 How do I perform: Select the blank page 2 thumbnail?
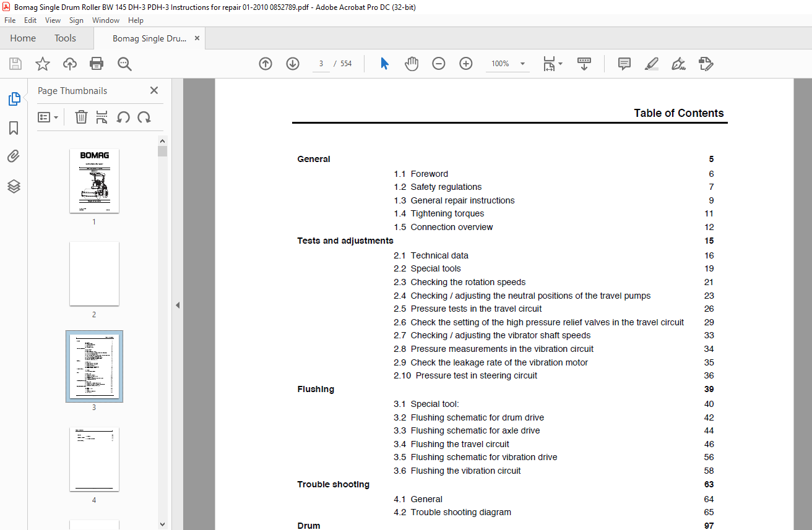[x=94, y=273]
